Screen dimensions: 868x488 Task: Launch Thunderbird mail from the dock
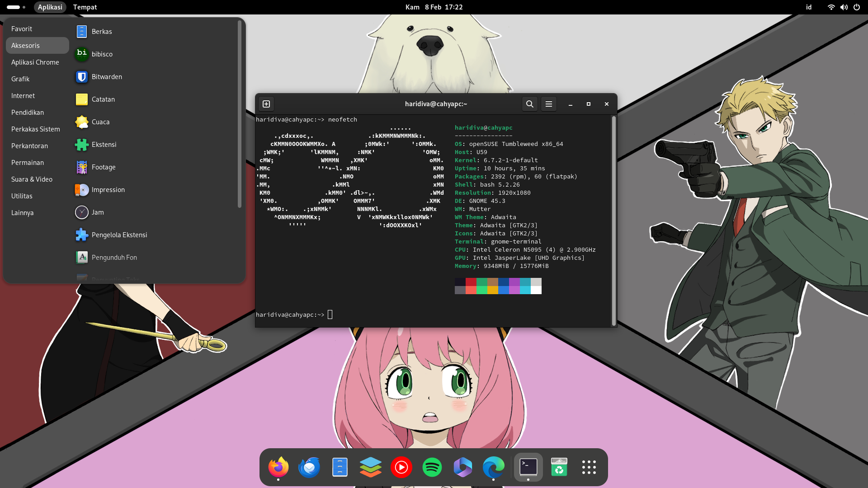pos(309,467)
